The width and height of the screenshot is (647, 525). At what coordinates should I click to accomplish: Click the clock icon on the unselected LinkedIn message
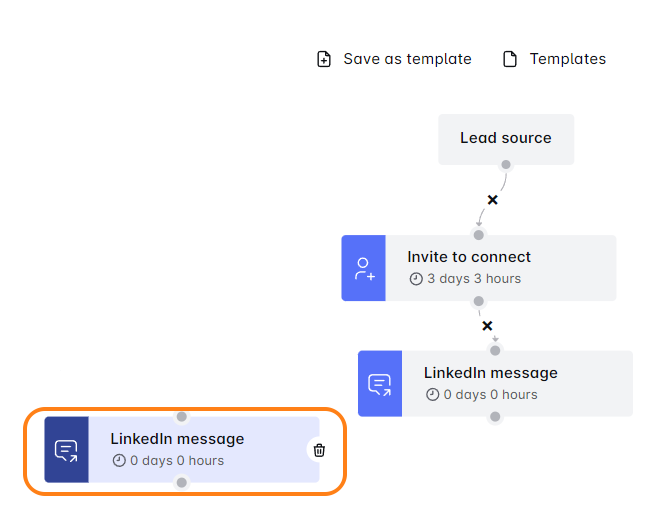(432, 395)
